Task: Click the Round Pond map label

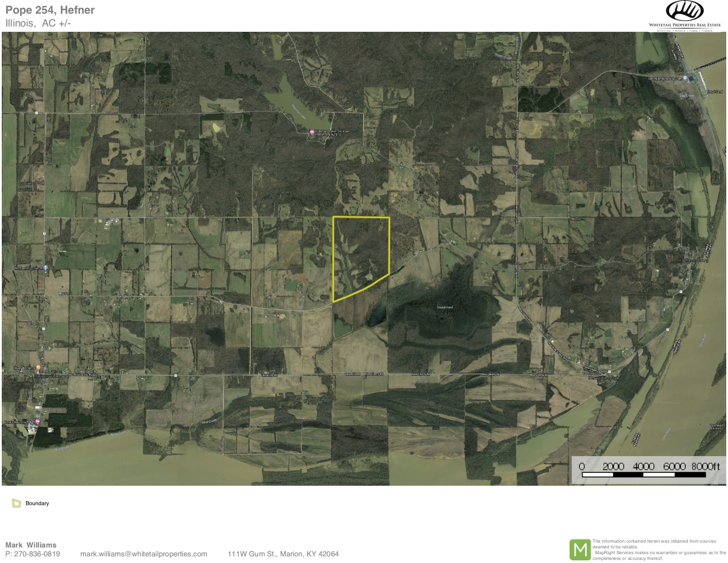Action: click(444, 307)
